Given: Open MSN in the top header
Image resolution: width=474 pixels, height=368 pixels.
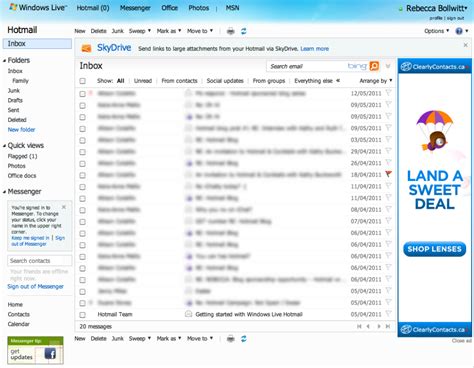Looking at the screenshot, I should click(x=232, y=8).
